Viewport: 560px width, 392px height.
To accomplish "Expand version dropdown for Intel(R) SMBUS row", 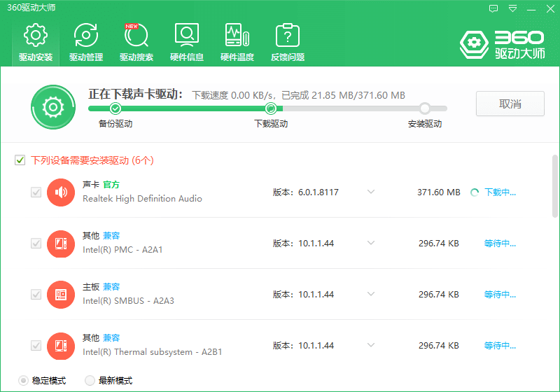I will tap(371, 294).
